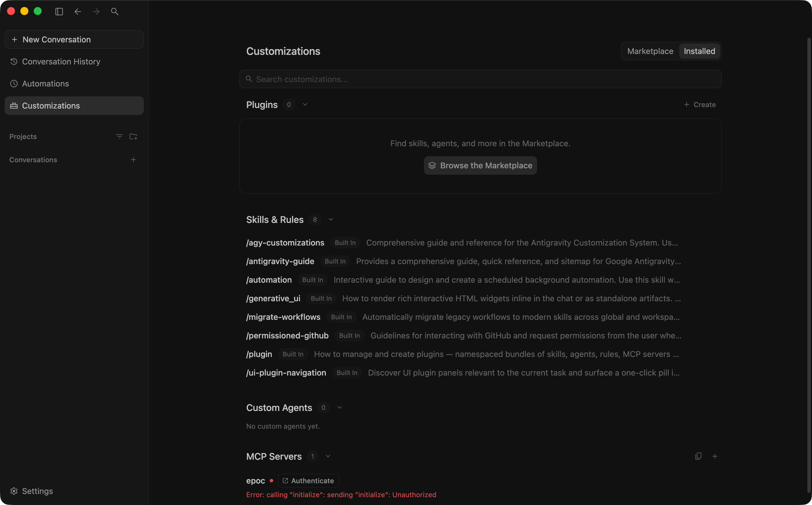Select Customizations in the sidebar
Viewport: 812px width, 505px height.
[x=74, y=106]
